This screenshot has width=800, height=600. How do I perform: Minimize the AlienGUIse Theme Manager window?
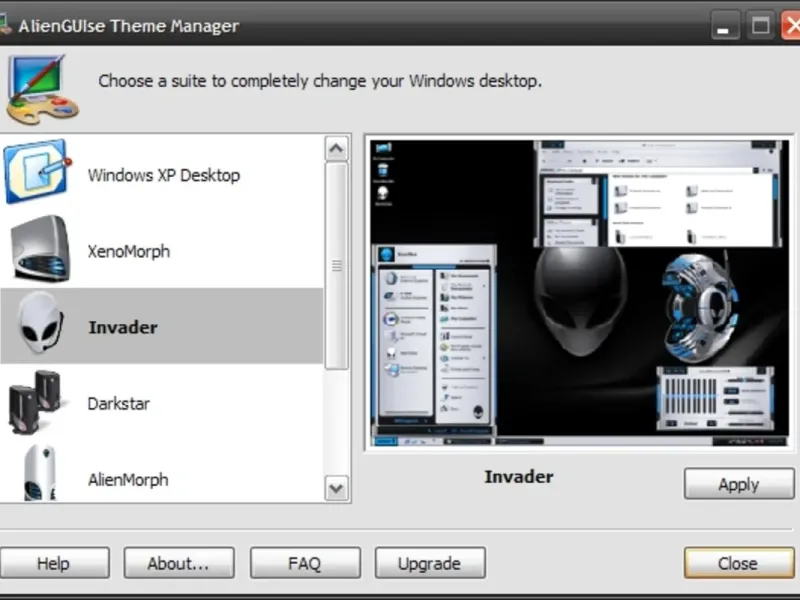coord(724,26)
